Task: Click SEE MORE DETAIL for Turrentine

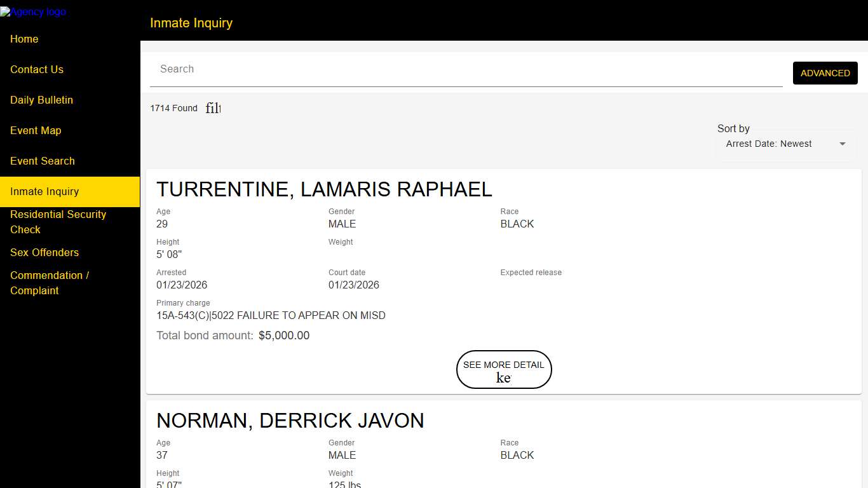Action: (503, 369)
